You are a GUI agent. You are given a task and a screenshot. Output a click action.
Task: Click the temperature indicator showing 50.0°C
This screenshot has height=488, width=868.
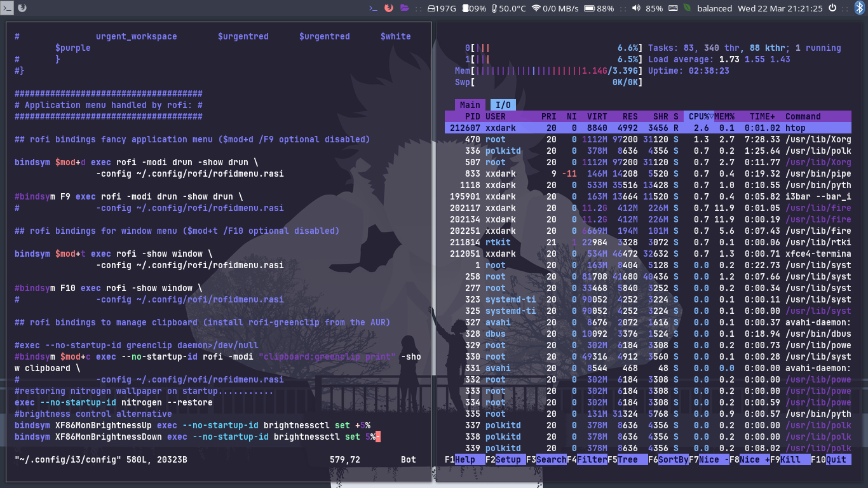tap(508, 8)
